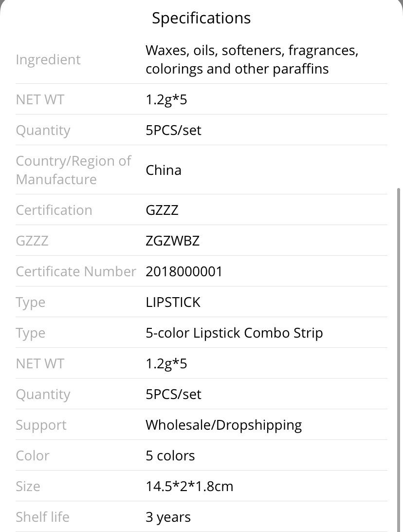Click the Specifications heading

coord(201,18)
